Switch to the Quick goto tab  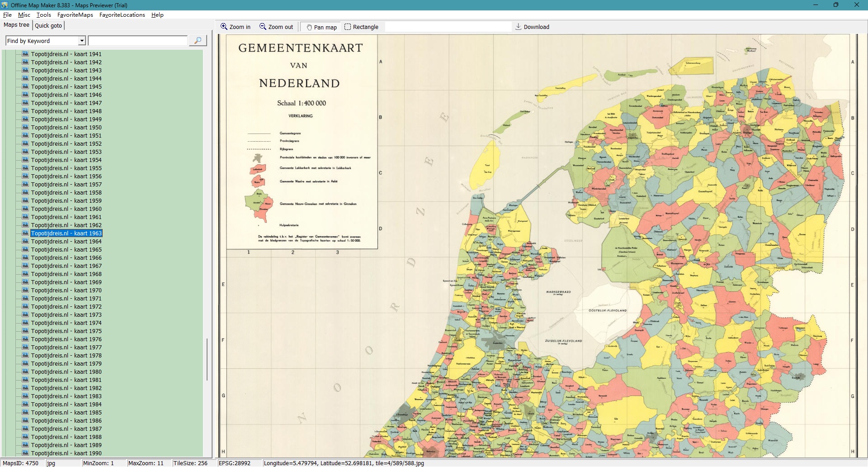pyautogui.click(x=48, y=25)
